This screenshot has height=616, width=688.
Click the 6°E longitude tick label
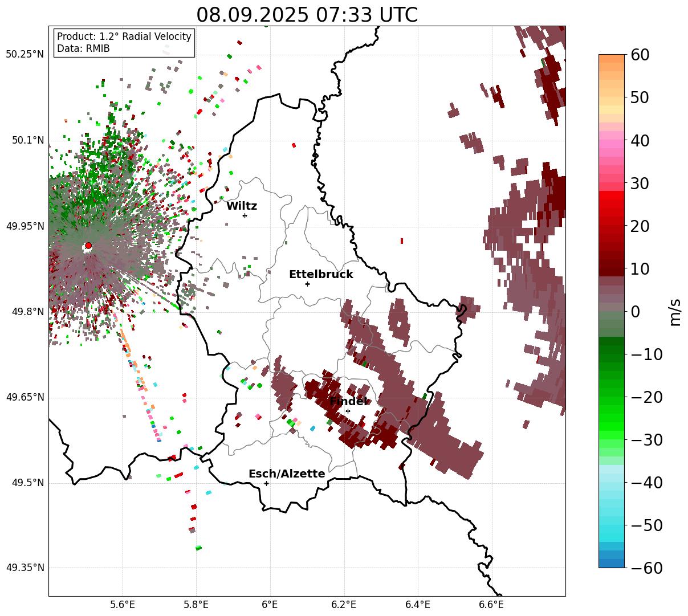click(270, 605)
